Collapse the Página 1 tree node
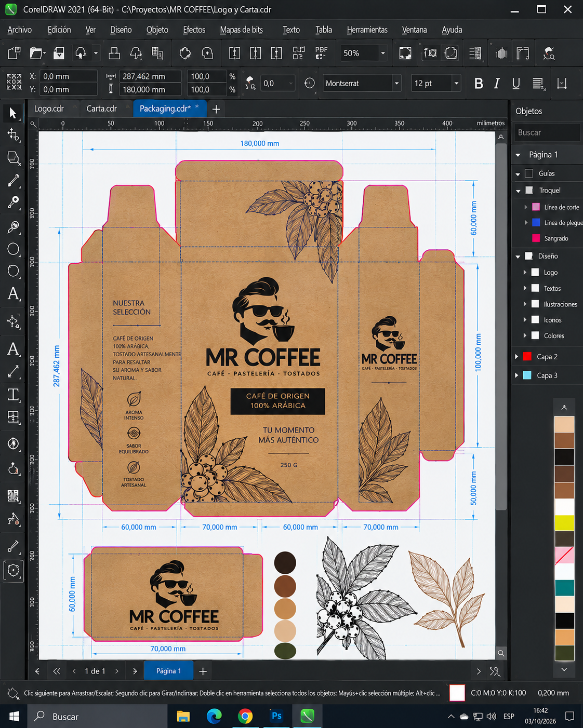This screenshot has height=728, width=583. tap(518, 155)
